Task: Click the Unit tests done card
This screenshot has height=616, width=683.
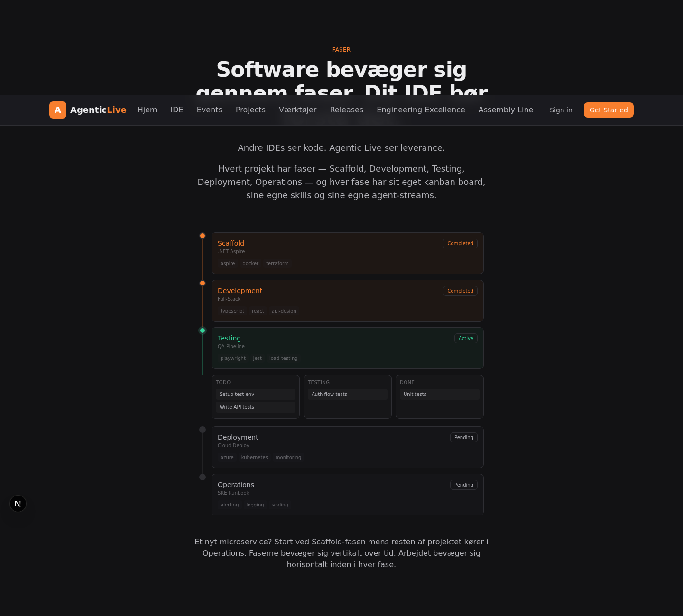Action: [x=439, y=394]
